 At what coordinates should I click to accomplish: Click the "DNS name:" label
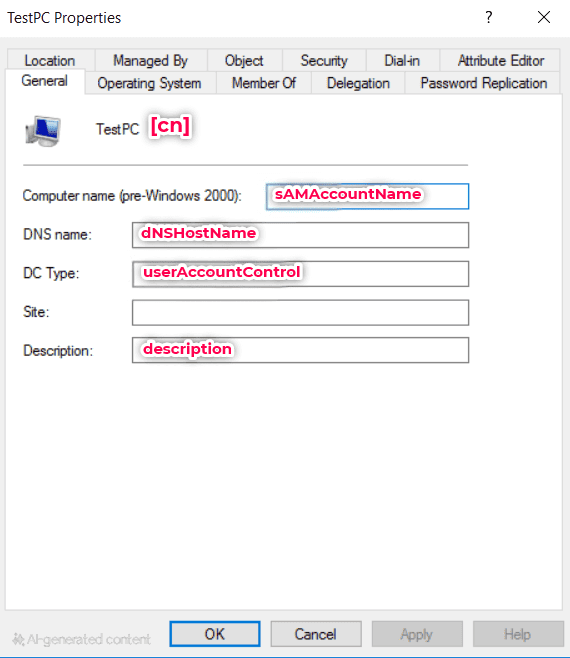58,235
